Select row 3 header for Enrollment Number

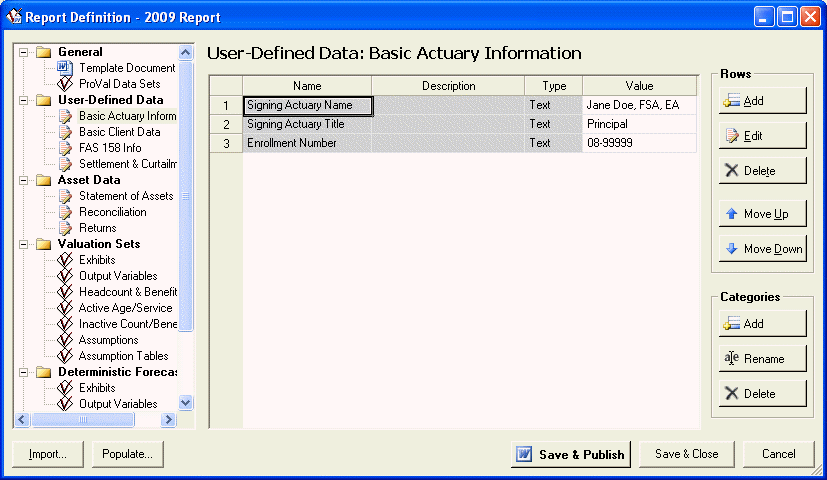point(226,143)
